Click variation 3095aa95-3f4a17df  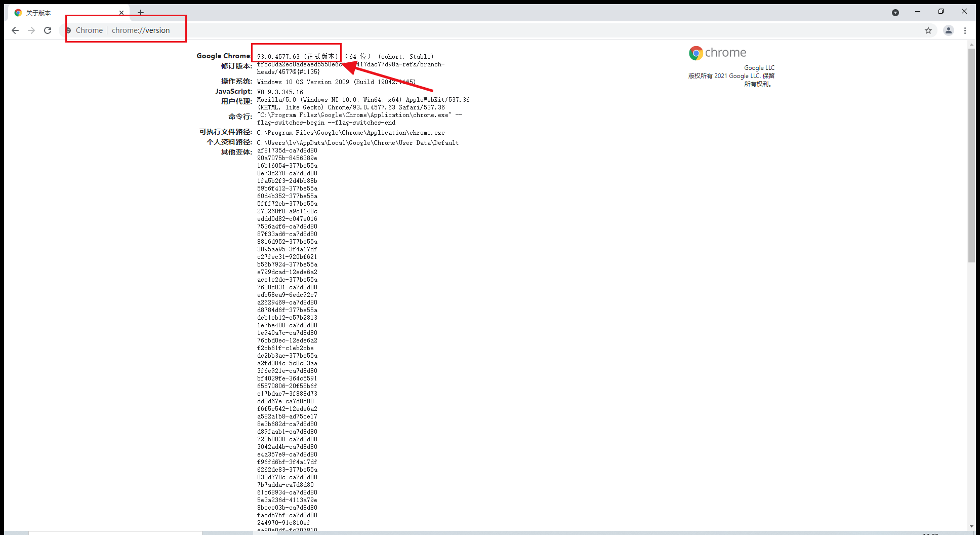[x=287, y=249]
